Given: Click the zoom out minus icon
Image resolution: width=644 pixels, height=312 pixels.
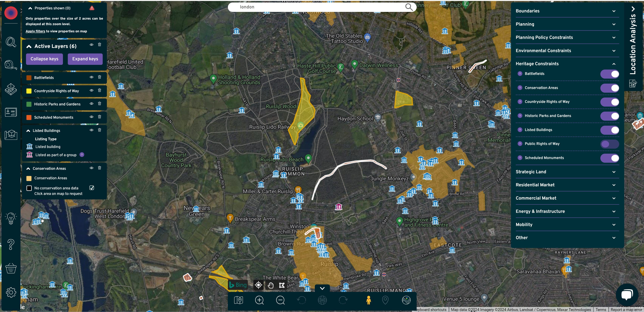Looking at the screenshot, I should coord(280,300).
